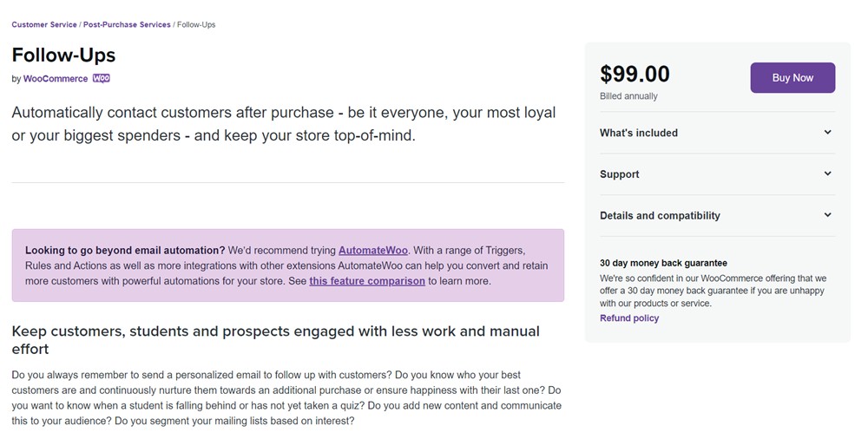Click "Looking to go beyond email automation?" text
This screenshot has width=868, height=439.
pyautogui.click(x=125, y=250)
